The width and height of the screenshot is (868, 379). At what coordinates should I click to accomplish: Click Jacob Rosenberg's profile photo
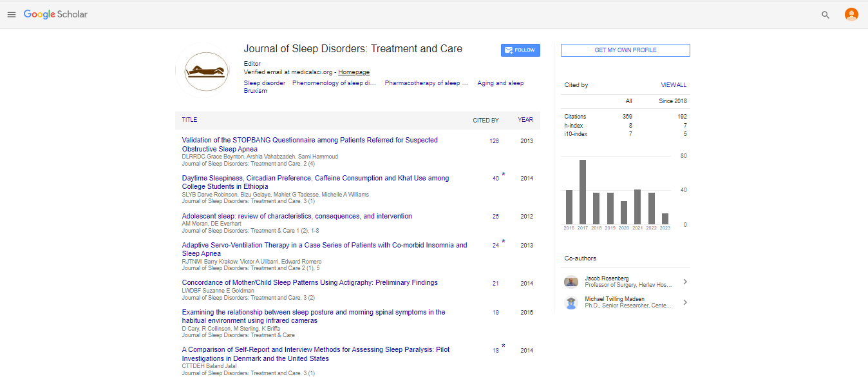[571, 282]
